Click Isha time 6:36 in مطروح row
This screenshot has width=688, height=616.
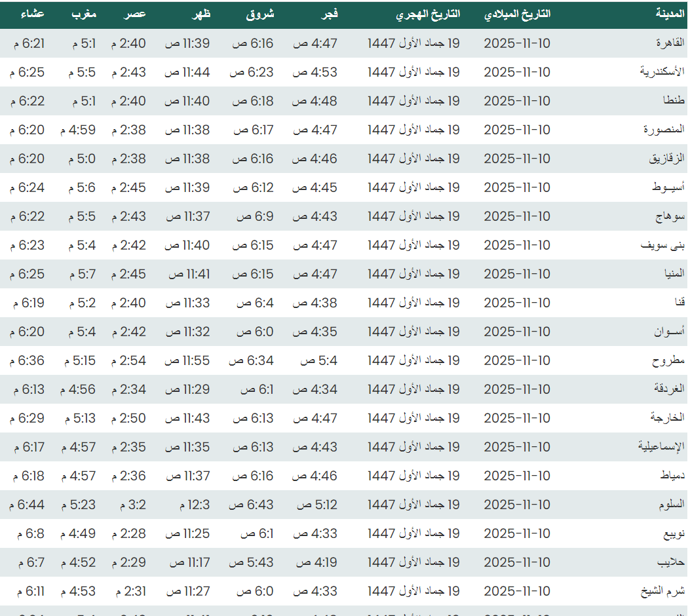(28, 360)
